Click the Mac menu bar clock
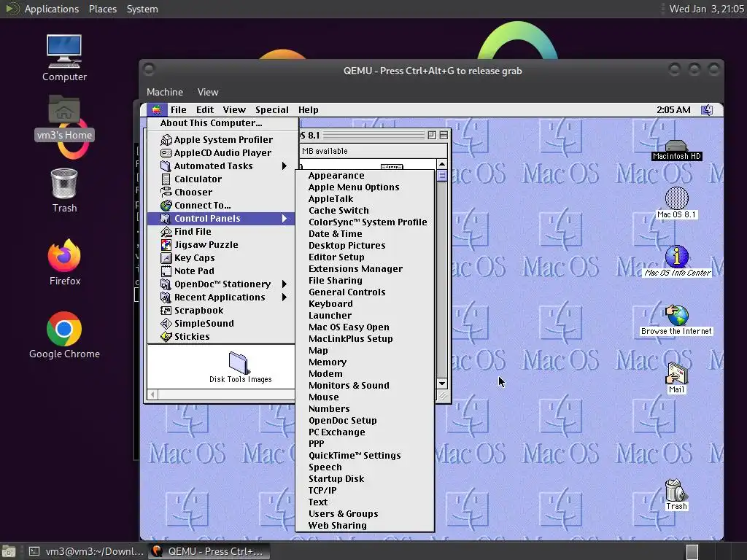This screenshot has height=560, width=747. 673,110
